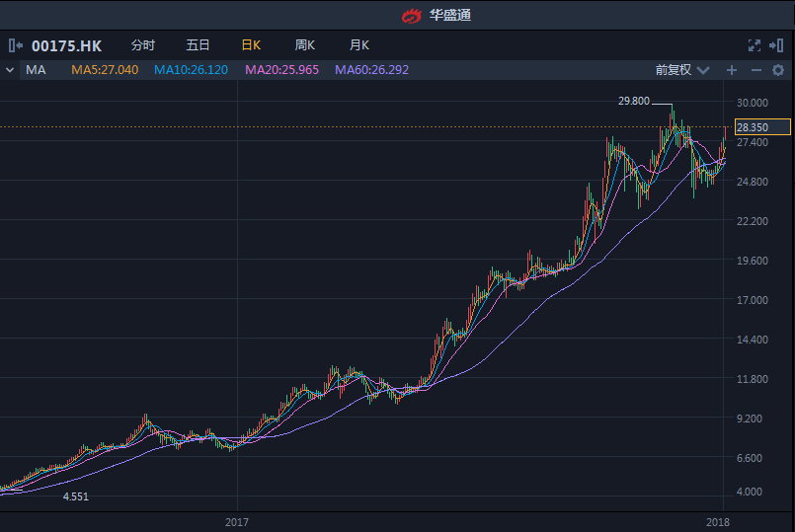Viewport: 795px width, 532px height.
Task: Click the sidebar collapse icon beside 00175.HK
Action: pos(15,45)
